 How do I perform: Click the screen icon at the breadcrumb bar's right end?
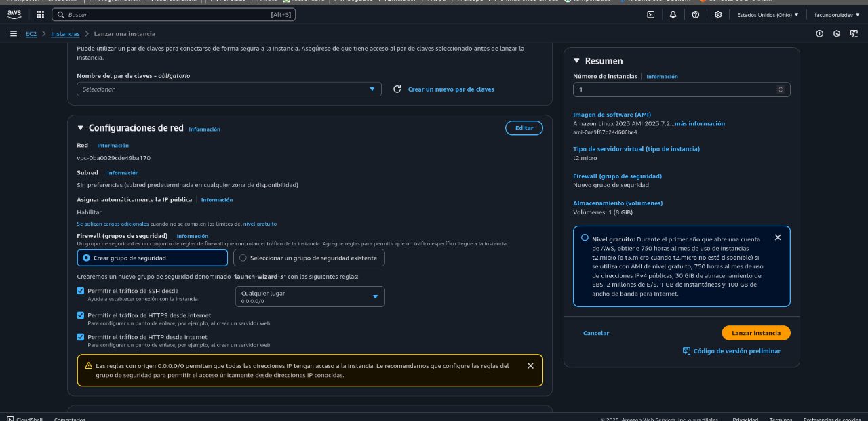click(x=853, y=33)
